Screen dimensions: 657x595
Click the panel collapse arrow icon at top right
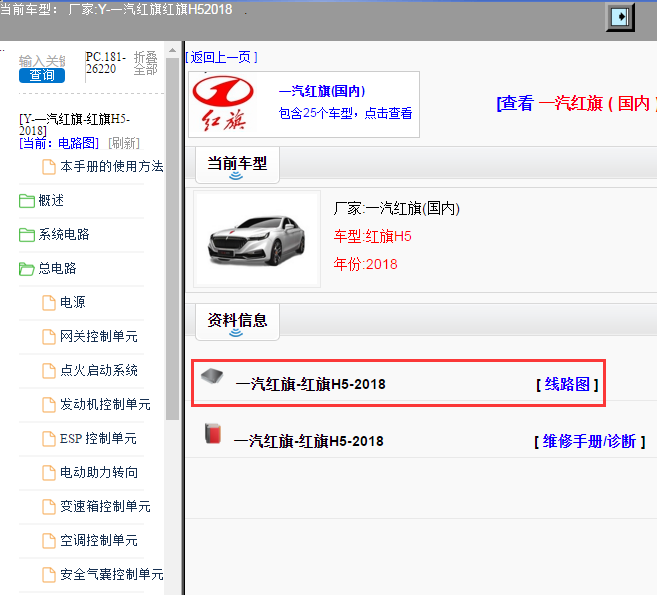pos(620,17)
